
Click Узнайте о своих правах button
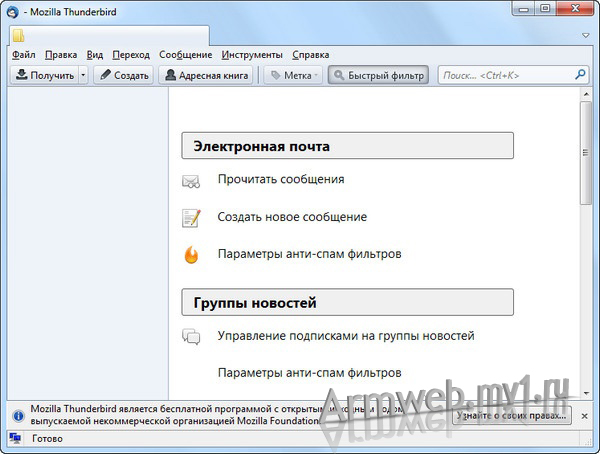pos(511,415)
